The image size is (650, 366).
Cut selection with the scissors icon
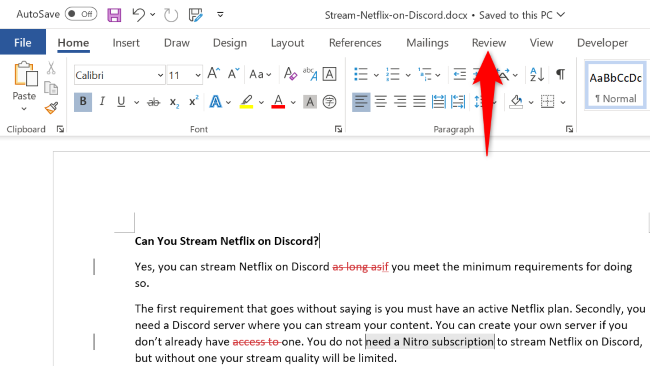(51, 68)
